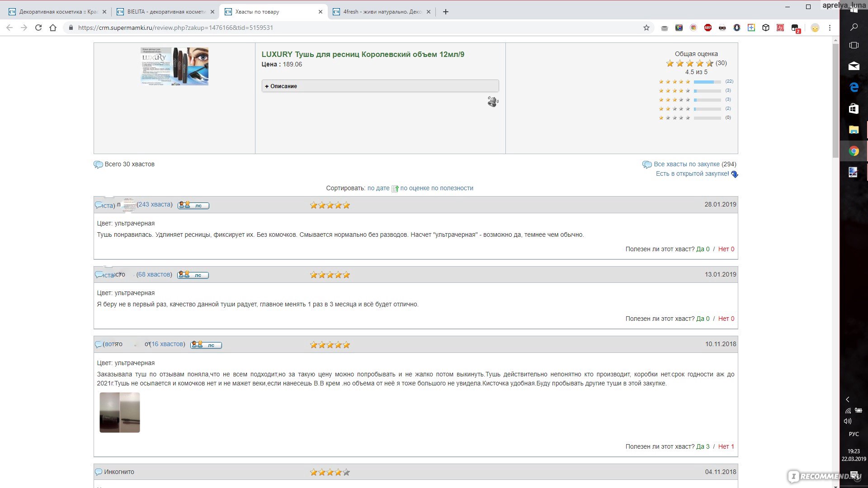Vote Да on the 28.01.2019 review
Screen dimensions: 868x488
pos(703,249)
